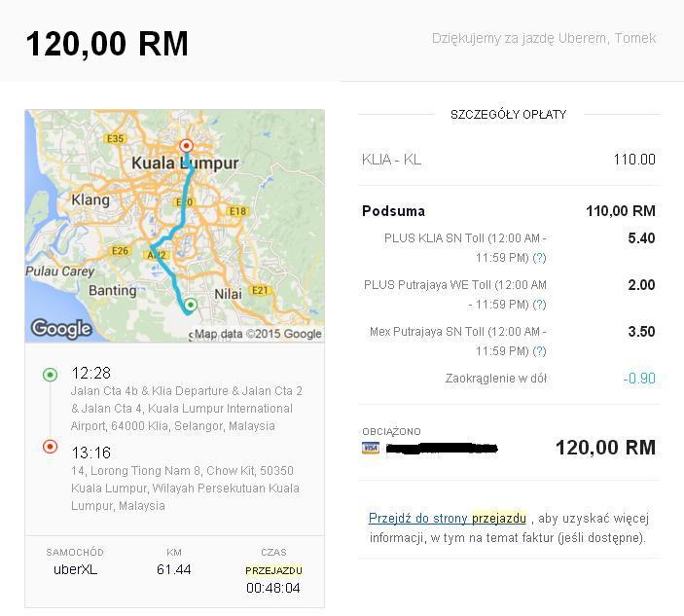This screenshot has width=684, height=616.
Task: Click help (?) next to PLUS Putrajaya WE Toll
Action: click(x=539, y=305)
